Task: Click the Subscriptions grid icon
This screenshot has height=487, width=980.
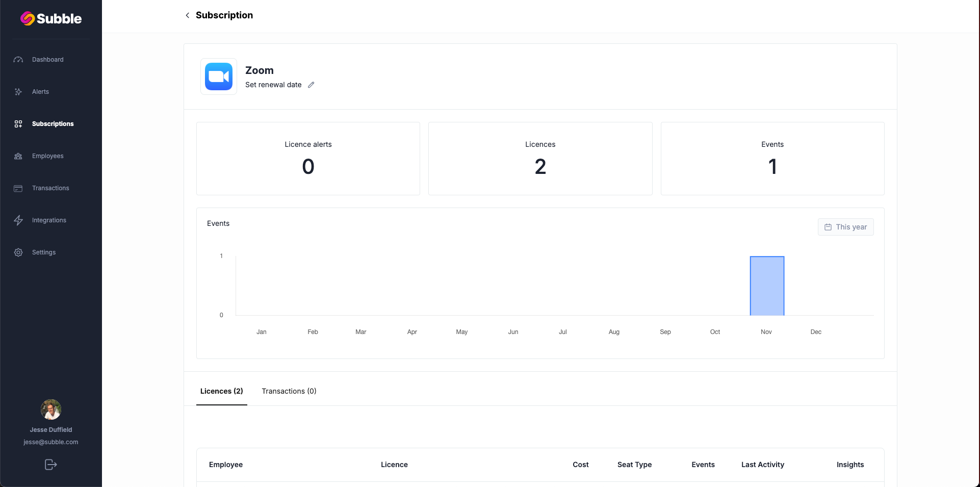Action: (x=18, y=124)
